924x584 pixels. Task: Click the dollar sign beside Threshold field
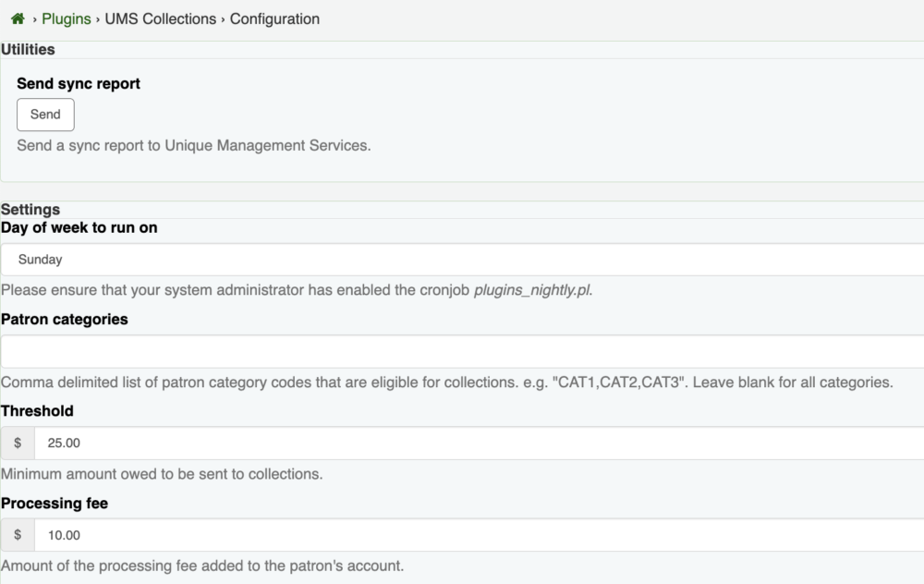[x=18, y=444]
